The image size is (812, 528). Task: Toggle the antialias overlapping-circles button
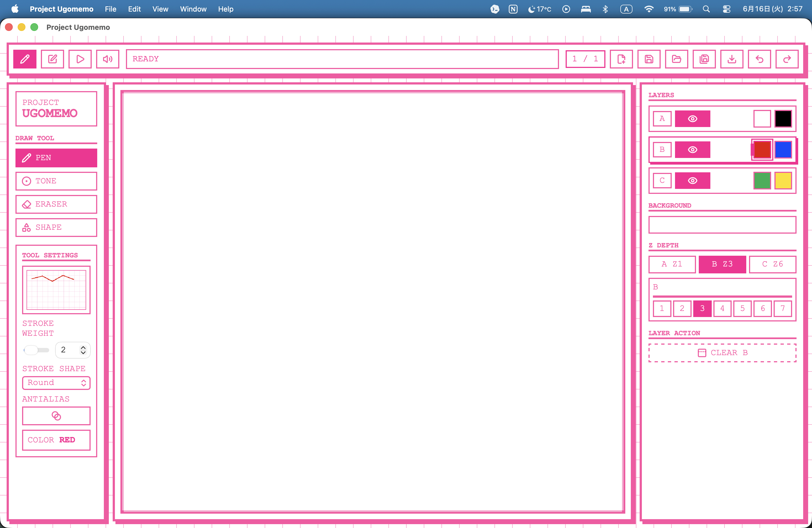pos(56,416)
